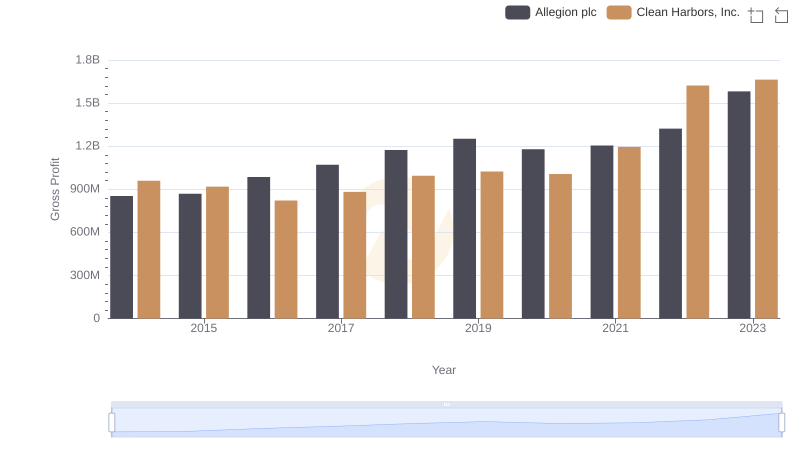Click the Allegion plc bar for 2020
Image resolution: width=800 pixels, height=461 pixels.
point(533,234)
